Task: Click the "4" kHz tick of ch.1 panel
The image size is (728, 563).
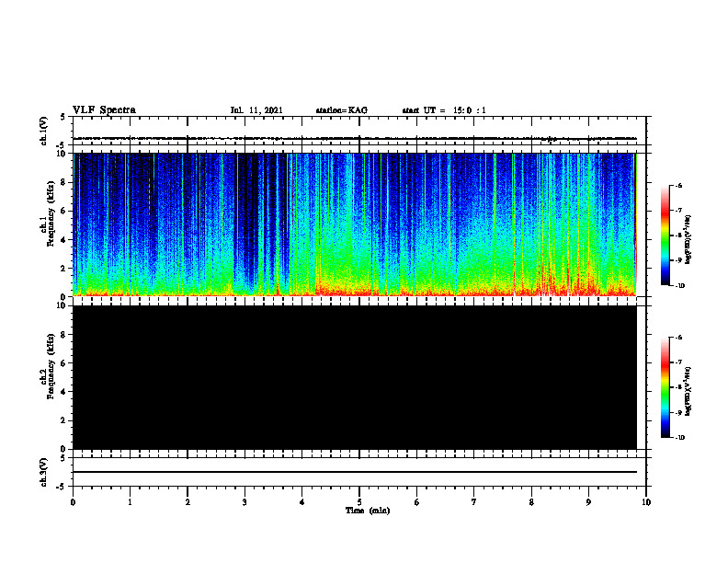Action: (63, 240)
